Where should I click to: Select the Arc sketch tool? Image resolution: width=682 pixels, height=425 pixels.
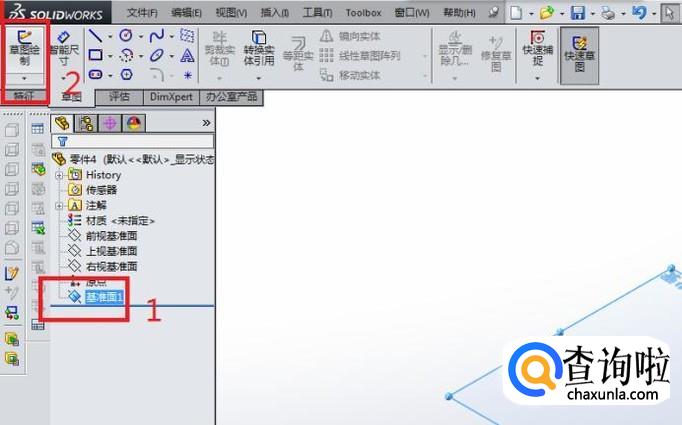(126, 55)
